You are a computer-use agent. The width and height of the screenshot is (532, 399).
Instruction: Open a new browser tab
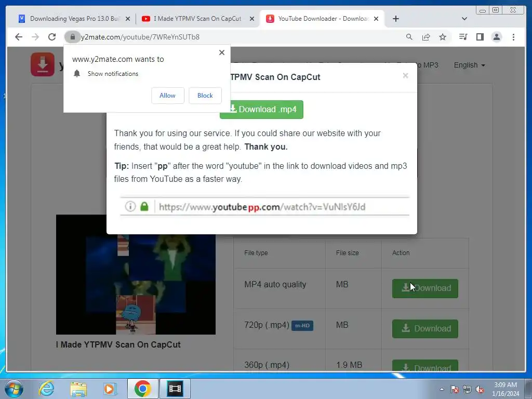coord(395,19)
